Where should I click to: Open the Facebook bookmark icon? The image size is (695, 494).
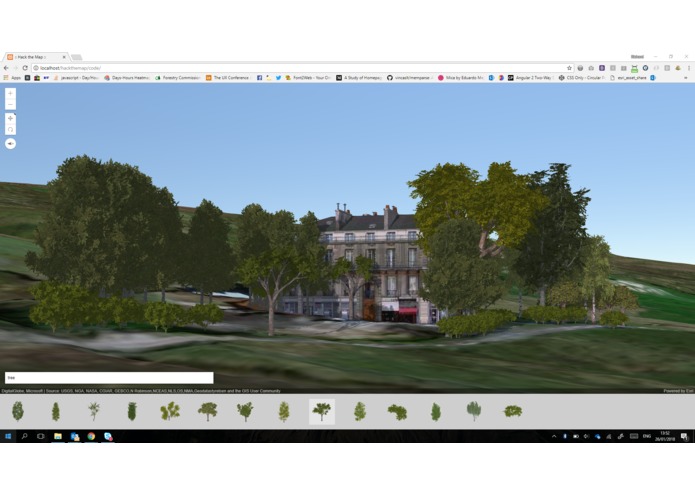coord(259,78)
